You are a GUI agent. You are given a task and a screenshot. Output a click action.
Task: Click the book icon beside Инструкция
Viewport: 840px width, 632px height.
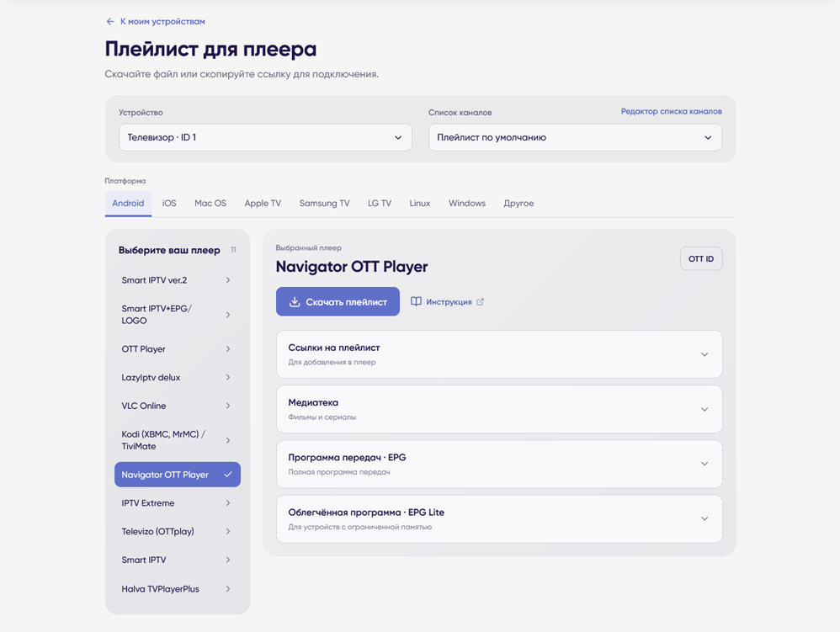pyautogui.click(x=416, y=301)
